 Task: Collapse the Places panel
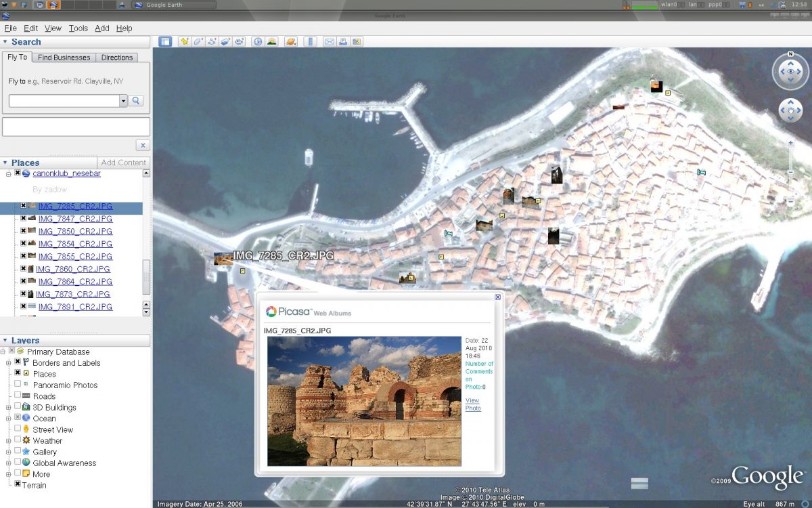coord(5,163)
